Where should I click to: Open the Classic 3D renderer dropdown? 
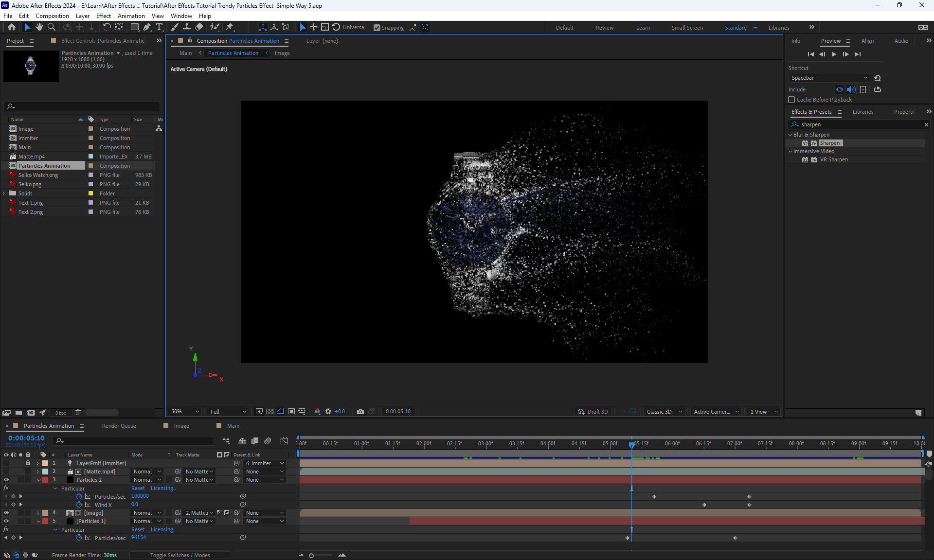pyautogui.click(x=664, y=412)
